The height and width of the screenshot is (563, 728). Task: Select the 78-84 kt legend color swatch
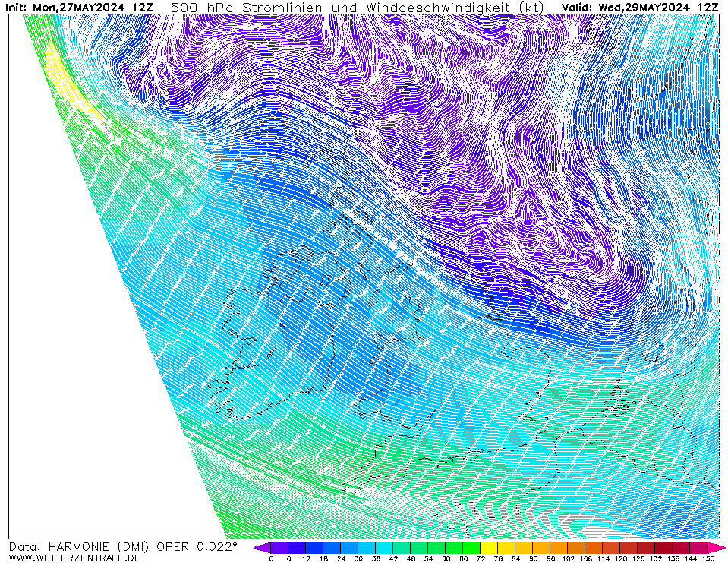[x=507, y=548]
